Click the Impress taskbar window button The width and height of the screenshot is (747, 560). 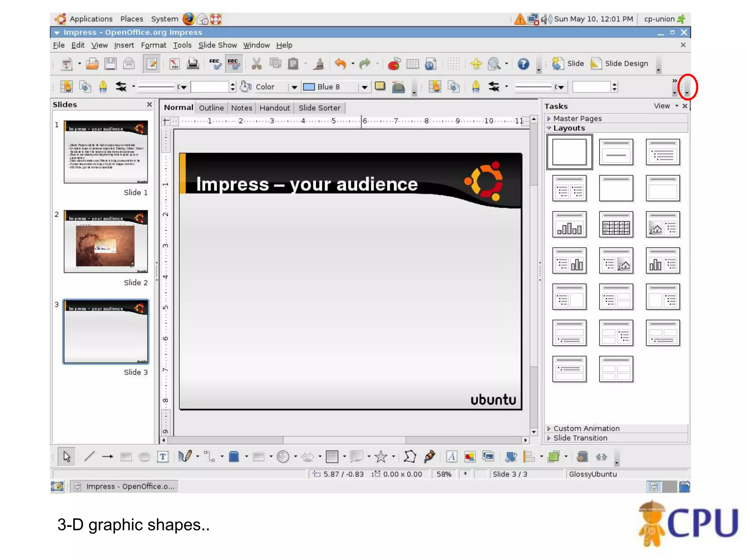[x=125, y=486]
